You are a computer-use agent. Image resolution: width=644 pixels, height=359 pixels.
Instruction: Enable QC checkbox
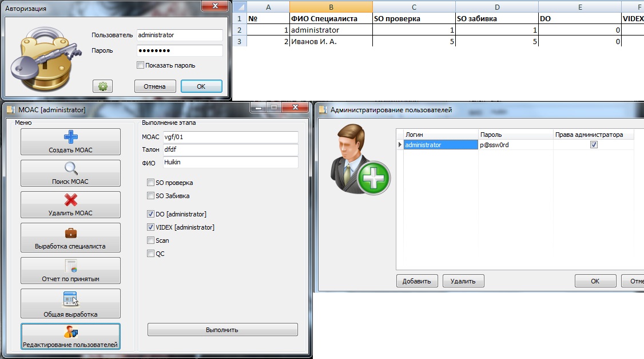(x=151, y=253)
